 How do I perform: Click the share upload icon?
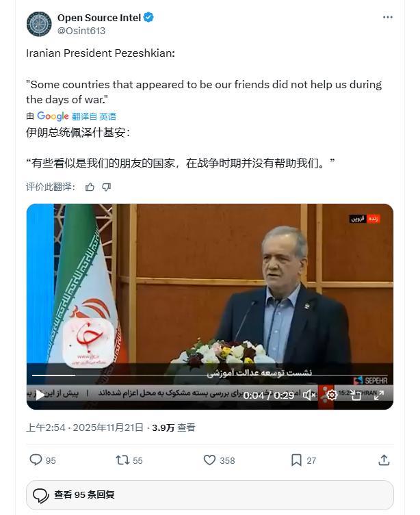point(384,460)
